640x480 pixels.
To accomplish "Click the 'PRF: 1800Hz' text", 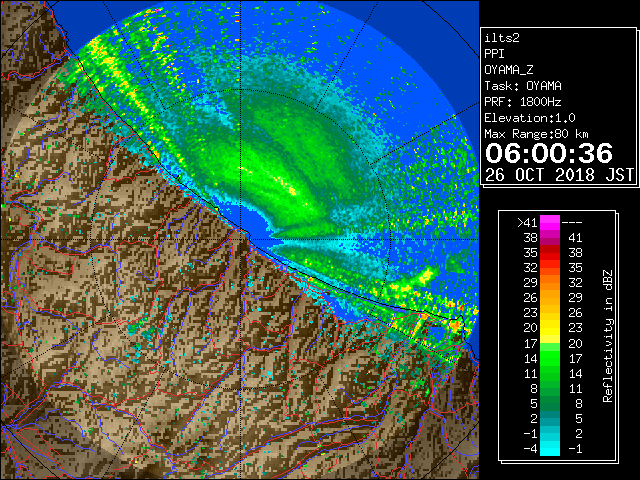I will 523,102.
